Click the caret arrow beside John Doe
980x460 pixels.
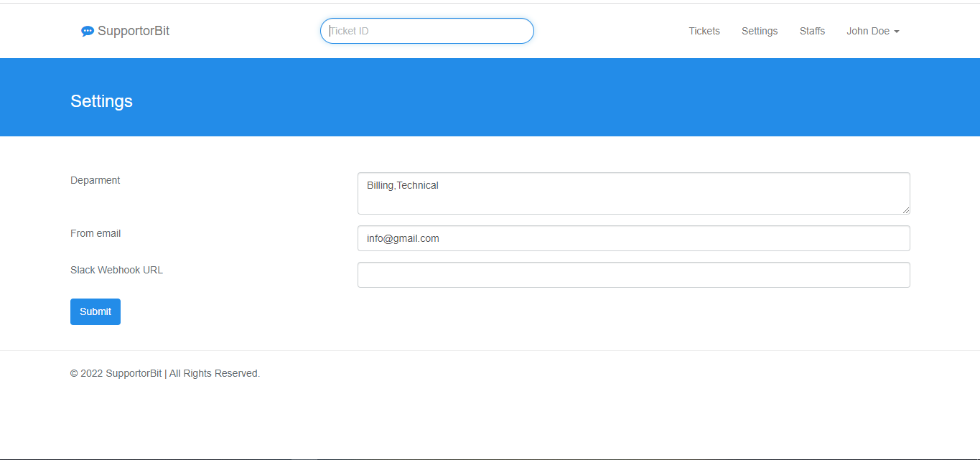[x=896, y=32]
